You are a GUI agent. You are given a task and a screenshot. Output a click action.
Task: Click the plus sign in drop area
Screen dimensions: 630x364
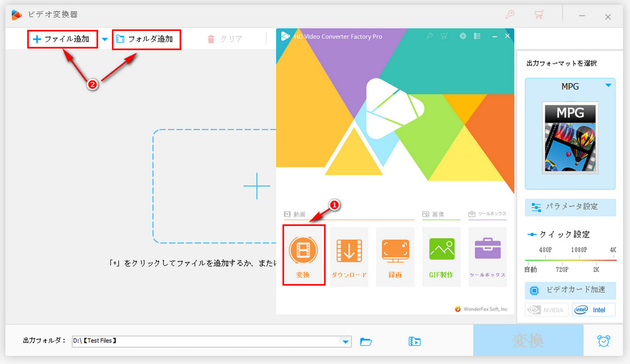[257, 186]
